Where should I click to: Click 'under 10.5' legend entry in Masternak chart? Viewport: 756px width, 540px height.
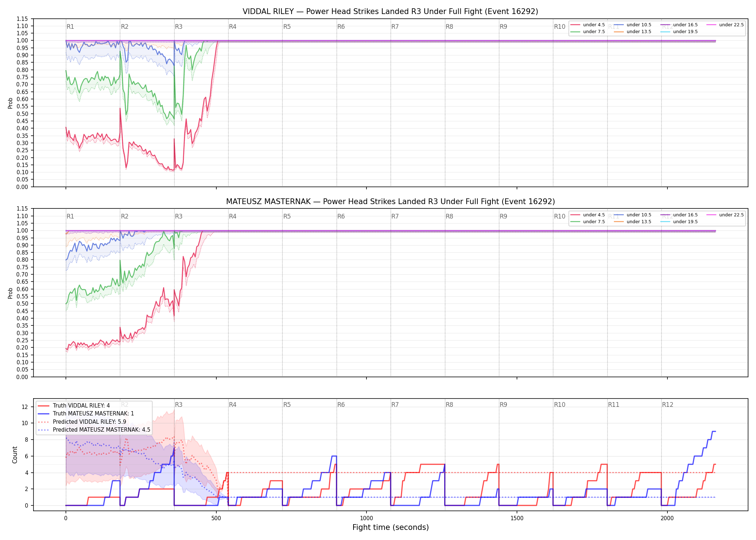(633, 215)
